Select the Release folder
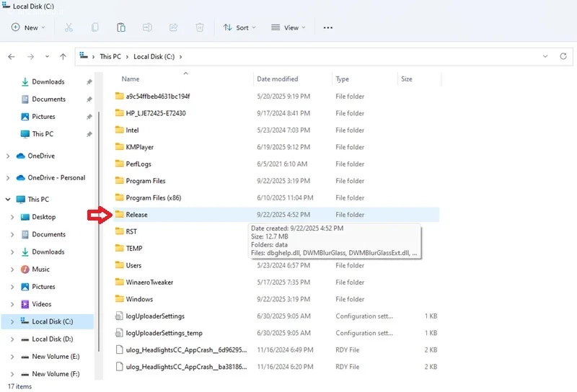The image size is (577, 392). tap(136, 215)
